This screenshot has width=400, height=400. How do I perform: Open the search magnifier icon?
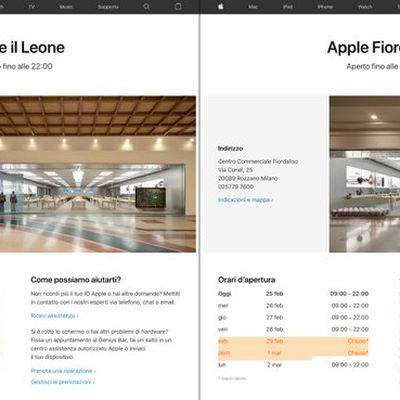146,7
